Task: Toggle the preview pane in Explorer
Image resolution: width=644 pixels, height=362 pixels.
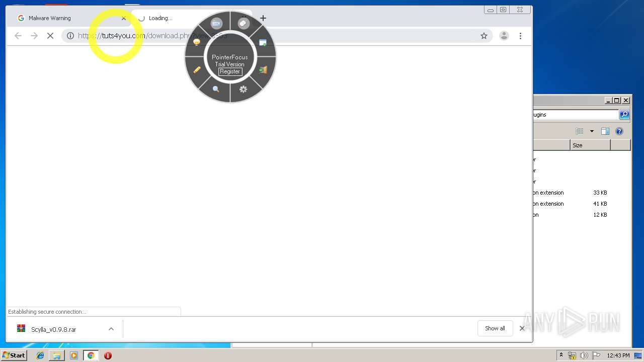Action: click(x=605, y=131)
